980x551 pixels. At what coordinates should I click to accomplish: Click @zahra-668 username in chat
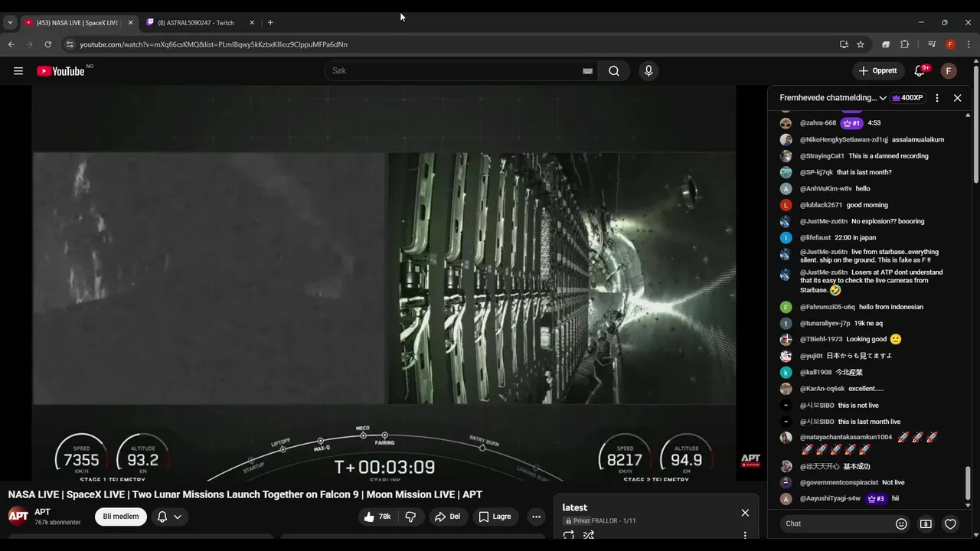pyautogui.click(x=818, y=123)
